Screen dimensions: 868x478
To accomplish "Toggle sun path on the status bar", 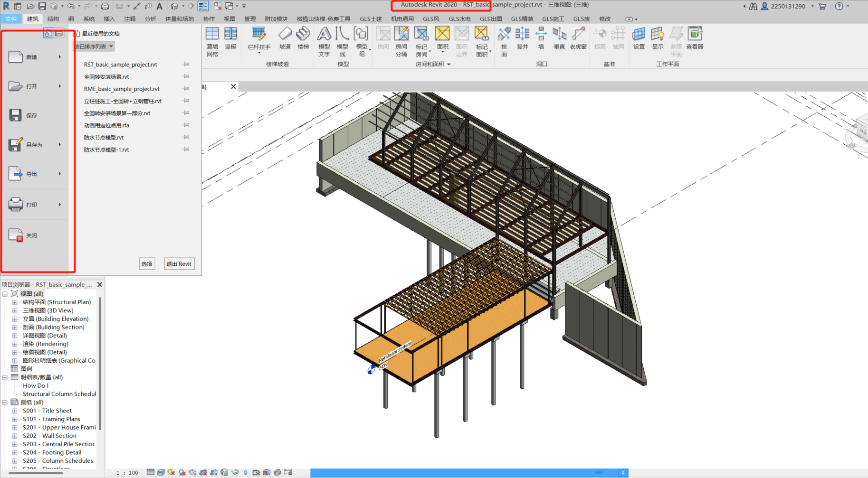I will click(171, 472).
